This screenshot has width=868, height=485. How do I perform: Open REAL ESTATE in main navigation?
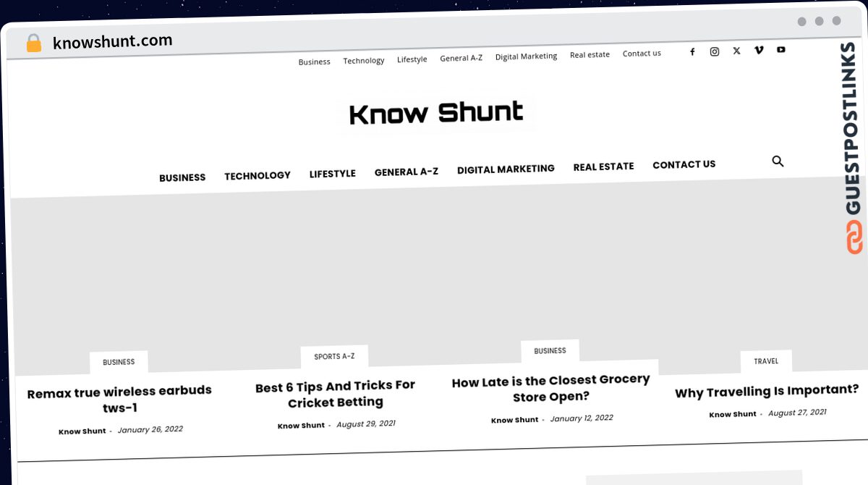[603, 166]
